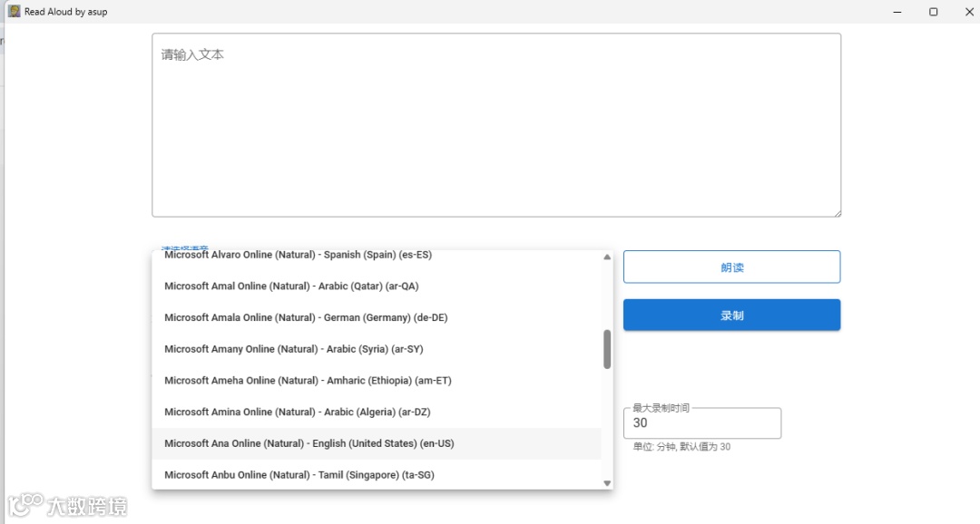The height and width of the screenshot is (524, 980).
Task: Select Microsoft Amala German (Germany) voice
Action: pos(377,317)
